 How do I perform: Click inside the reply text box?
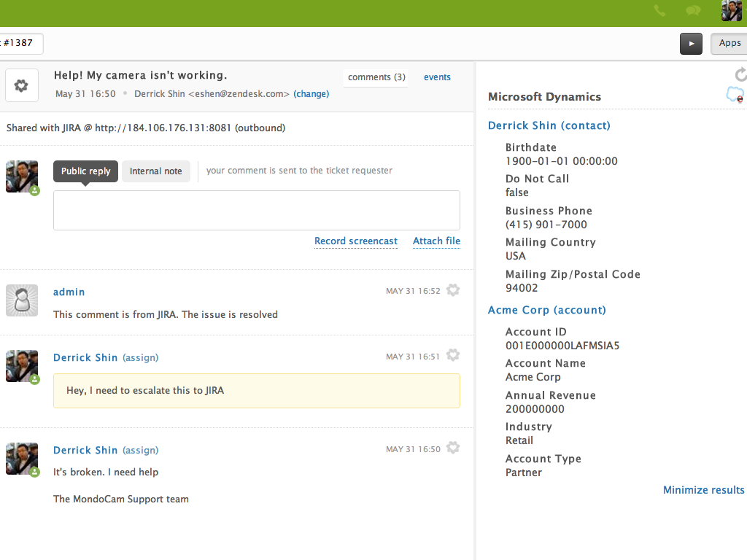(256, 211)
